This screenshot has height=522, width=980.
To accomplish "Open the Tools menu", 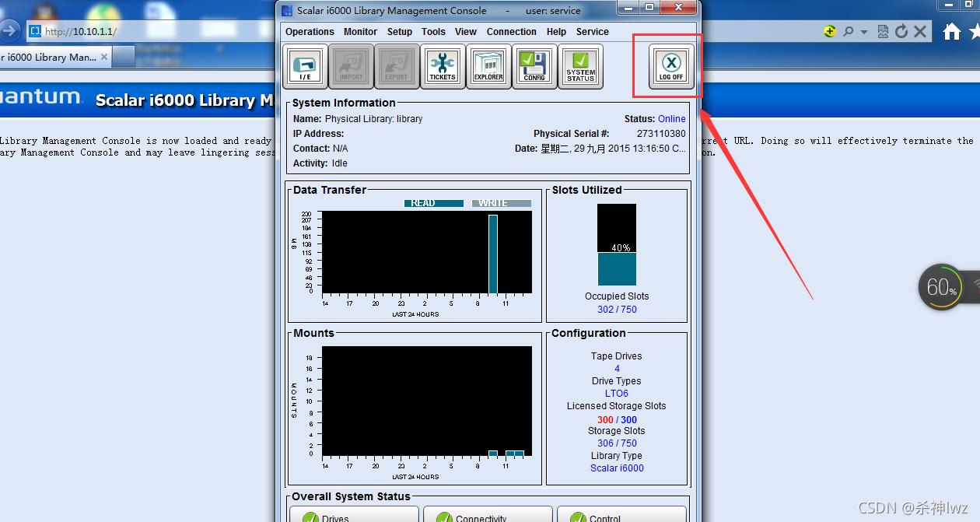I will point(433,32).
